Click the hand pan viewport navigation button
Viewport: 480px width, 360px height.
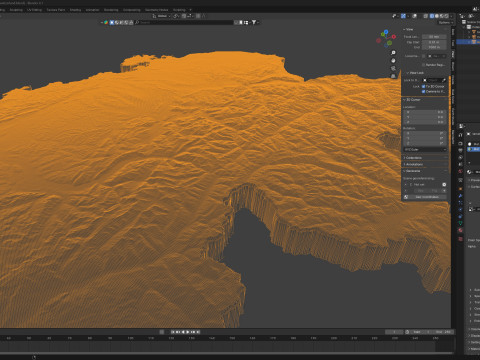tap(393, 61)
